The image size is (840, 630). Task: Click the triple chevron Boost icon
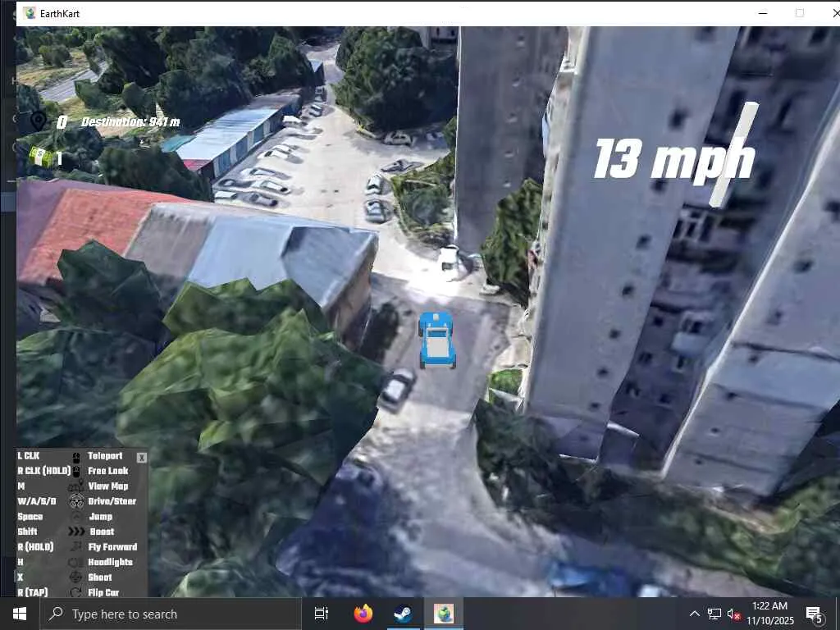76,532
